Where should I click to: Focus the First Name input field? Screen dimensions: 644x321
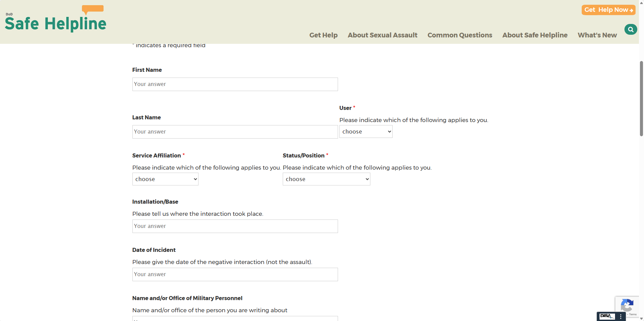coord(235,84)
